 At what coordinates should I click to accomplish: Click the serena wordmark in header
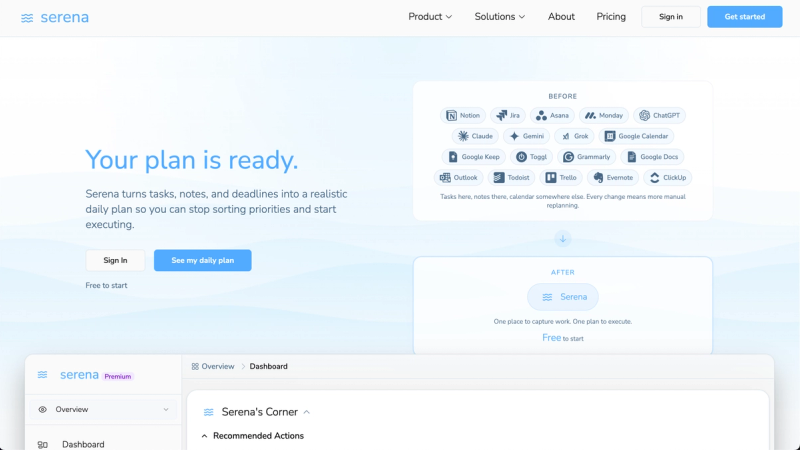65,17
